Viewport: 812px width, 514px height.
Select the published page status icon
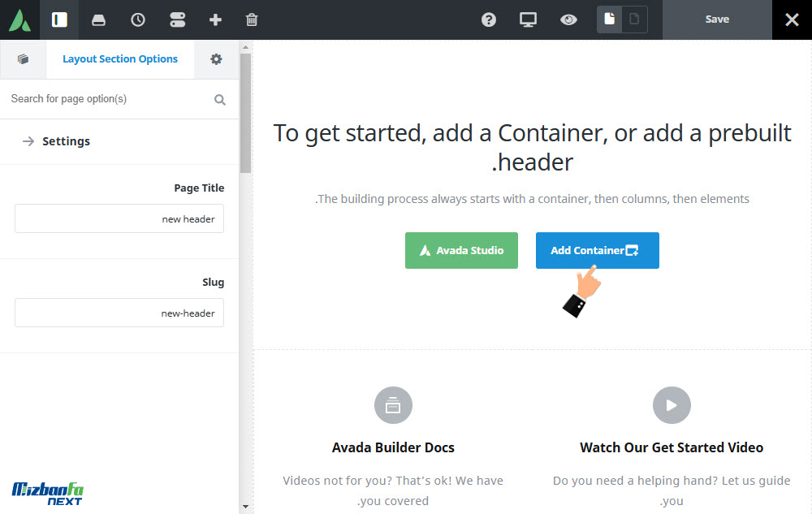(x=610, y=19)
